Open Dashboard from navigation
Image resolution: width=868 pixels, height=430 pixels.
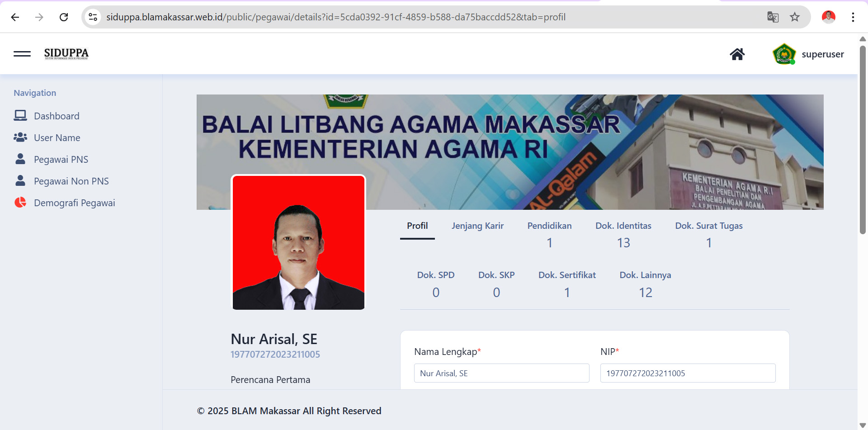click(57, 116)
